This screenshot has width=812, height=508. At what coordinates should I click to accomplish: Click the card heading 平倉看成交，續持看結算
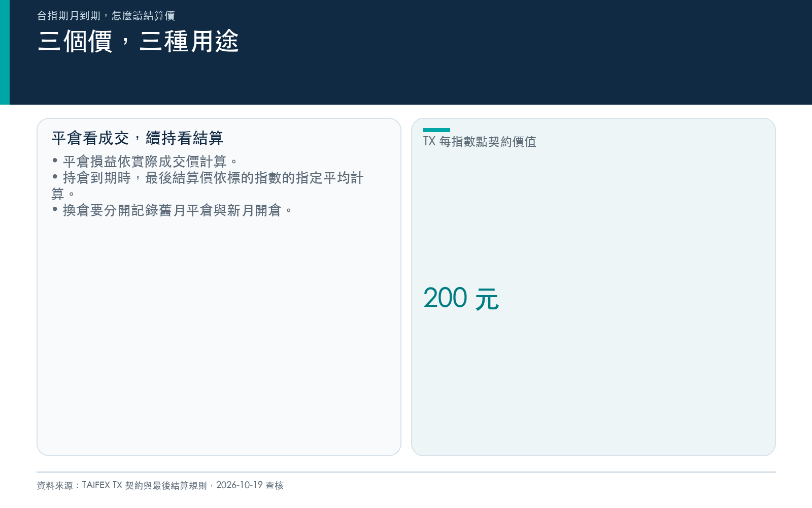tap(138, 138)
